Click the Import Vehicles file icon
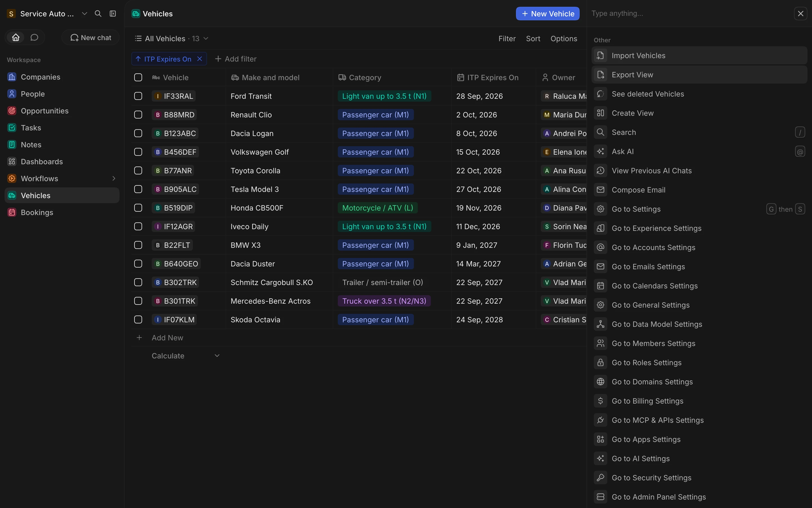Screen dimensions: 812x508 [600, 55]
